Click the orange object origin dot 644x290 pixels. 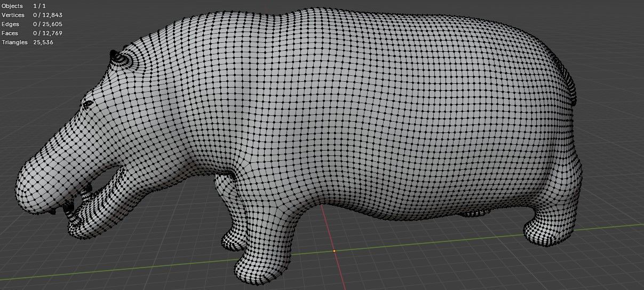[x=335, y=250]
